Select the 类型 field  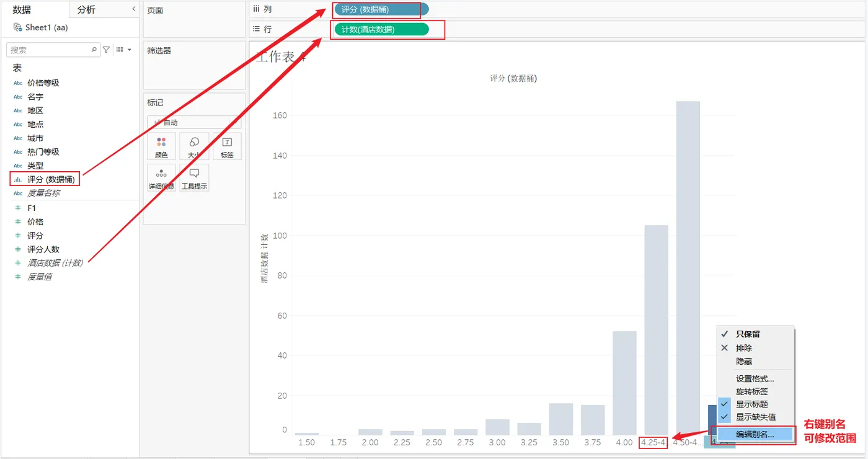point(35,166)
